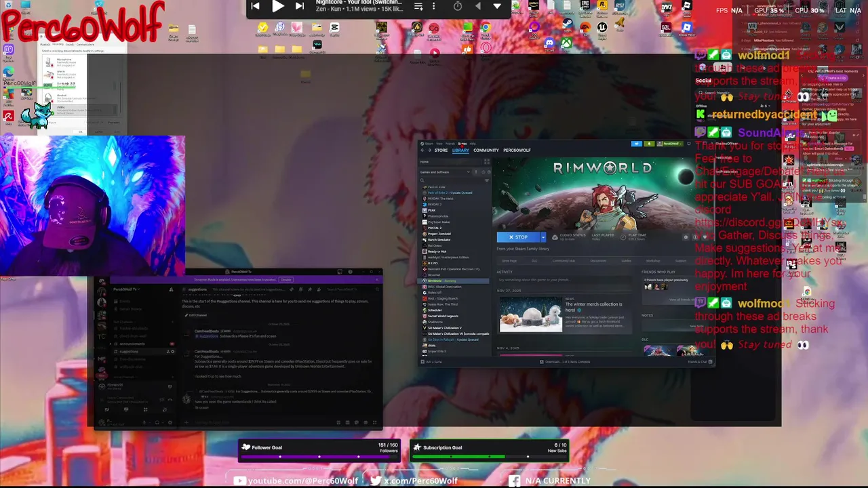The image size is (868, 488).
Task: Open suggestions channel settings gear in Discord
Action: 173,352
